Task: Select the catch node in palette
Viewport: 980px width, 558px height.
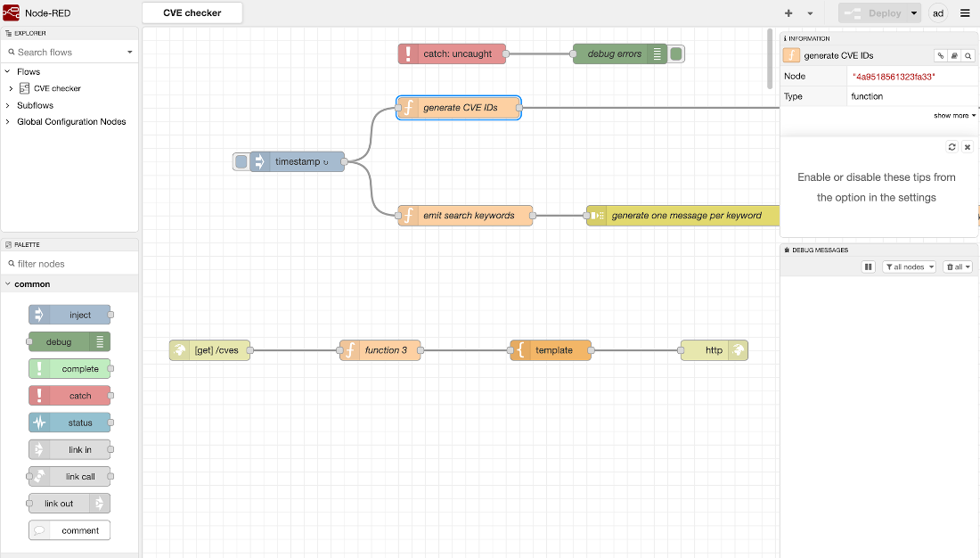Action: pyautogui.click(x=69, y=396)
